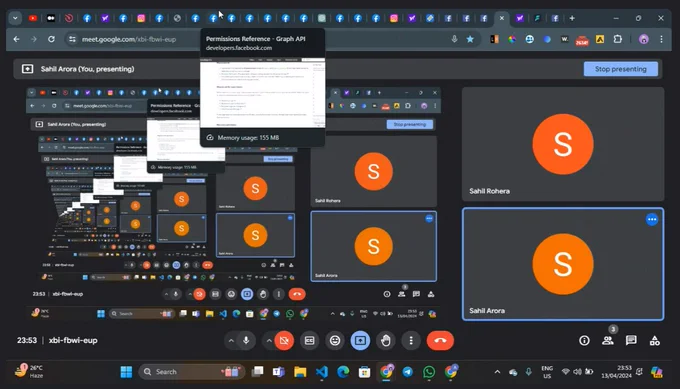
Task: View site information icon in address bar
Action: point(72,39)
